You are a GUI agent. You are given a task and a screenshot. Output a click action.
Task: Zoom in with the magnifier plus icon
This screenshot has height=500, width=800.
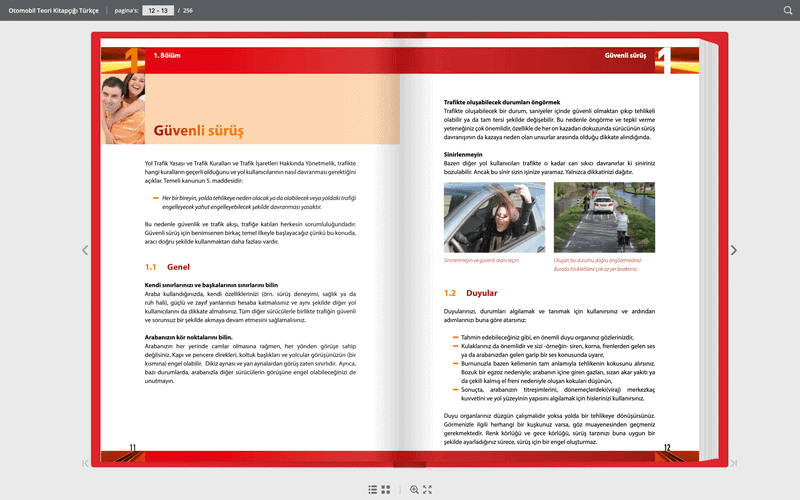pos(414,489)
